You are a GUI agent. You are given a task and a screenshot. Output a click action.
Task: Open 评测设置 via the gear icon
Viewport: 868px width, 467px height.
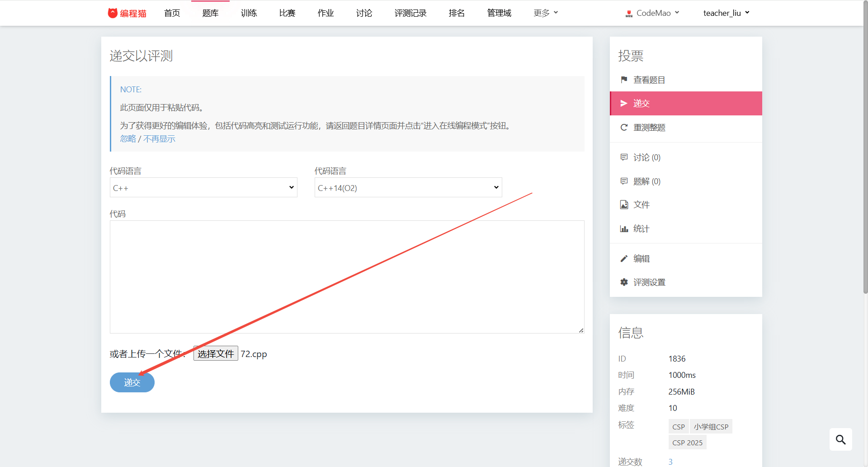(x=624, y=282)
